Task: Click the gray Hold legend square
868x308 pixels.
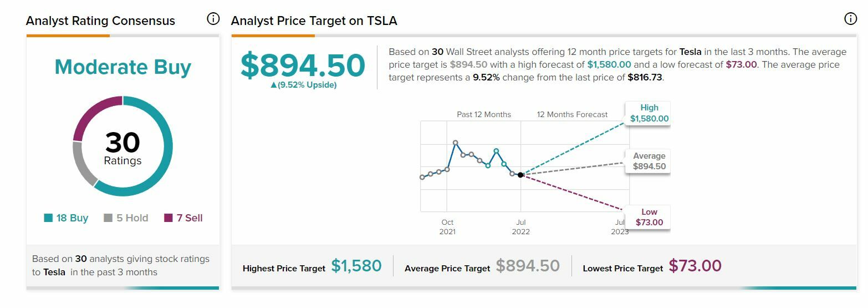Action: pos(109,218)
